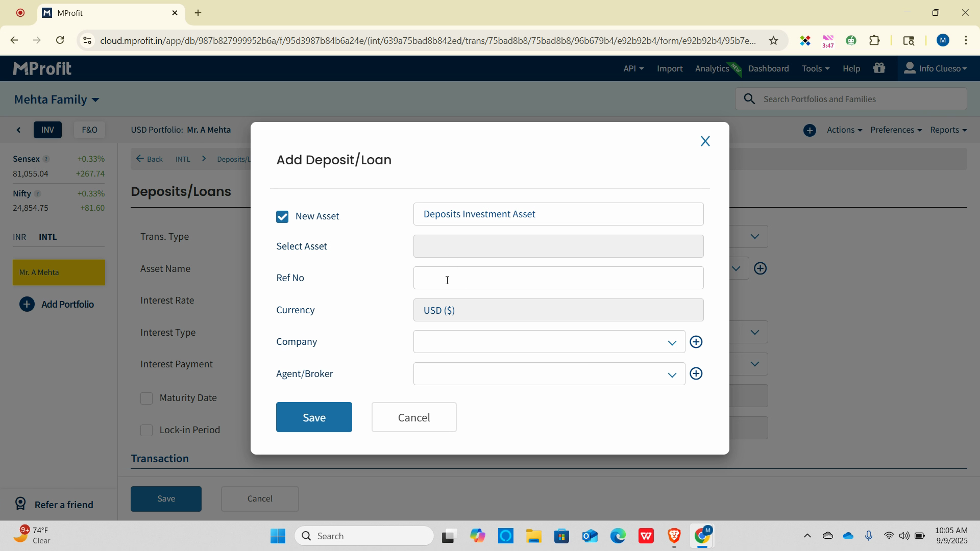Open the Agent/Broker dropdown
The width and height of the screenshot is (980, 551).
tap(672, 374)
